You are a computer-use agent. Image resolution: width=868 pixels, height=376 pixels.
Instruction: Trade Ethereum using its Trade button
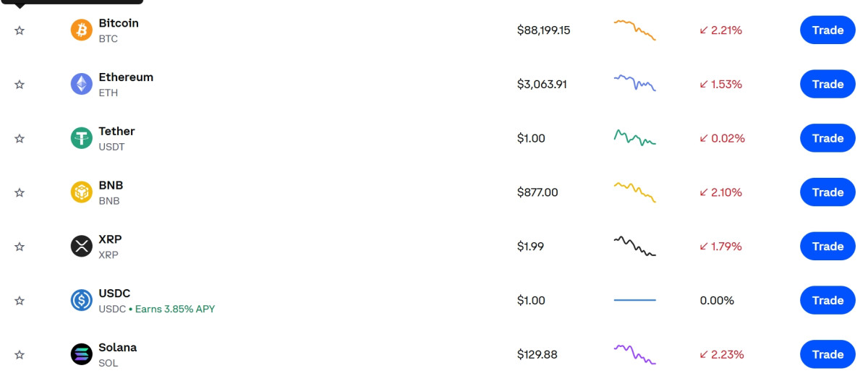[x=827, y=84]
